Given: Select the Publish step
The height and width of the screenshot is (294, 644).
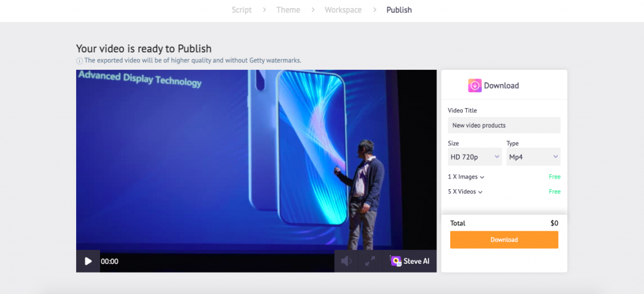Looking at the screenshot, I should click(399, 10).
